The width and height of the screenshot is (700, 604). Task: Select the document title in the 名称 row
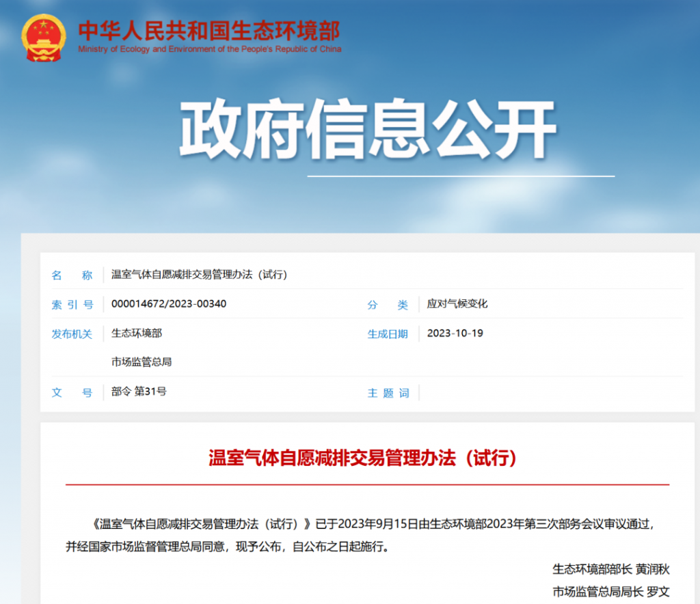(x=199, y=275)
